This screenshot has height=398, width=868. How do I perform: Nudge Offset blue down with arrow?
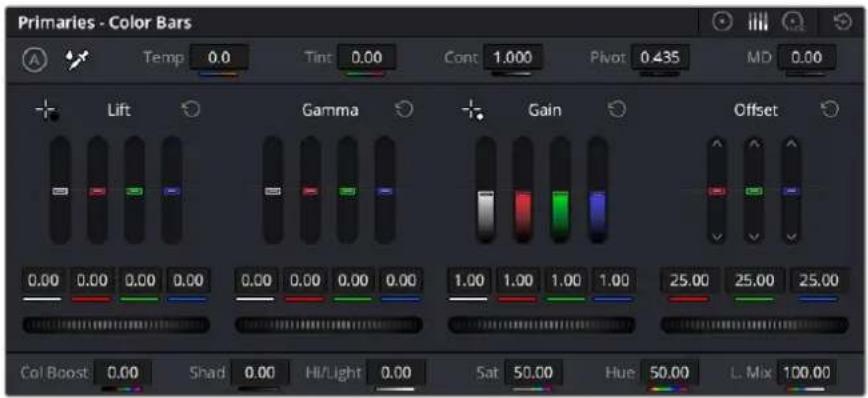point(791,236)
